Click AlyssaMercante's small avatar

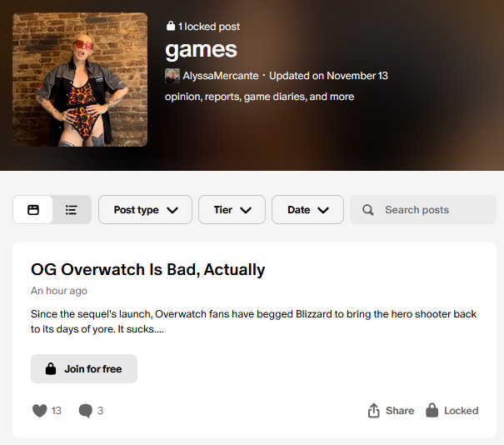(172, 76)
